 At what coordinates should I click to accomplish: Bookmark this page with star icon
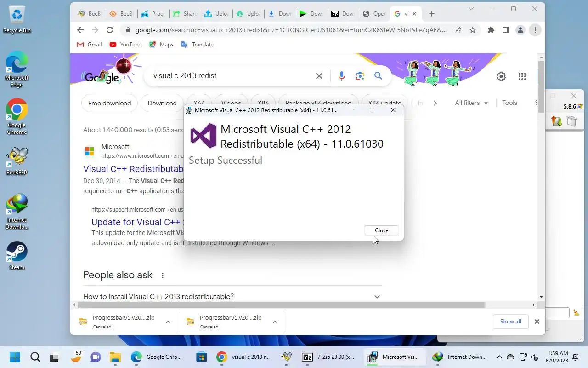tap(473, 30)
